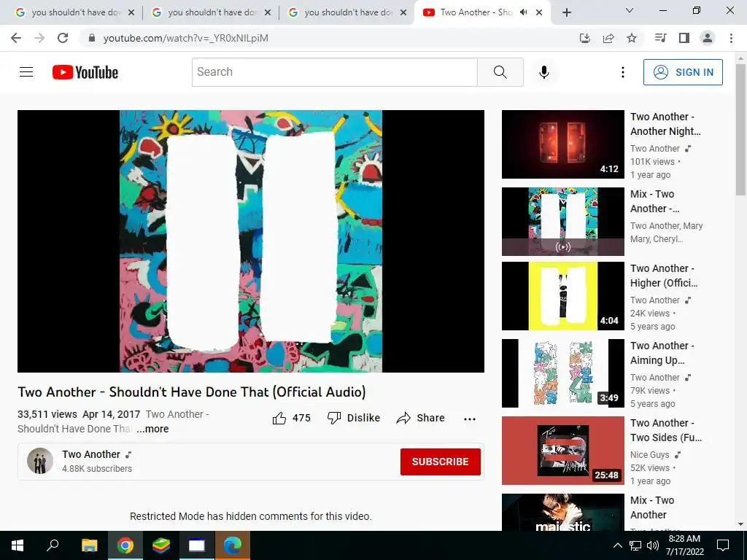This screenshot has height=560, width=747.
Task: Open File Explorer from taskbar
Action: click(x=89, y=545)
